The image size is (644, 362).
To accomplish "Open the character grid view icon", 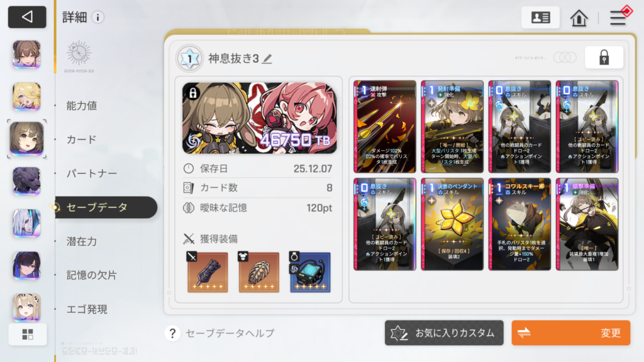I will [28, 334].
